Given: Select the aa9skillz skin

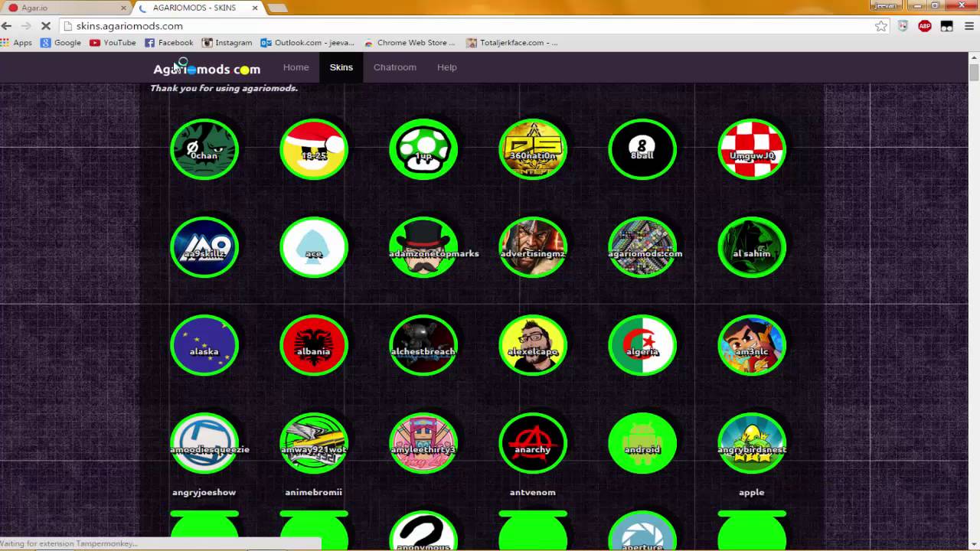Looking at the screenshot, I should (x=204, y=247).
